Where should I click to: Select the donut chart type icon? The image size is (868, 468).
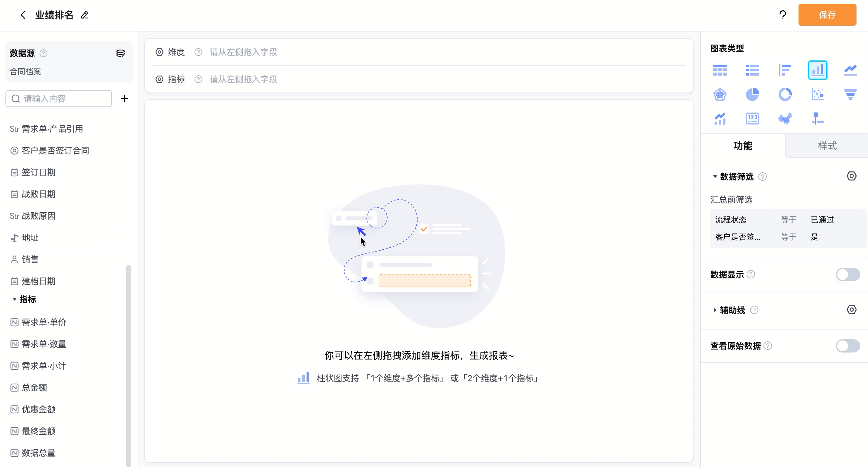785,95
